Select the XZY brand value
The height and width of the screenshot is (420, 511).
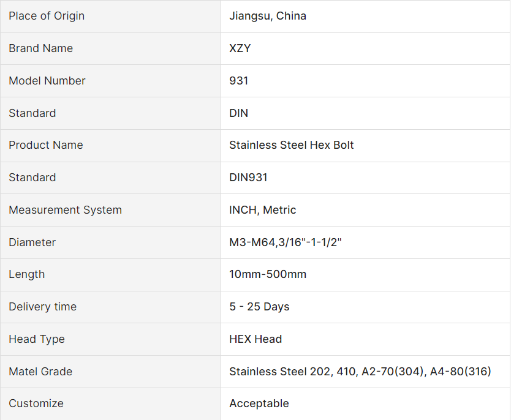pos(240,48)
